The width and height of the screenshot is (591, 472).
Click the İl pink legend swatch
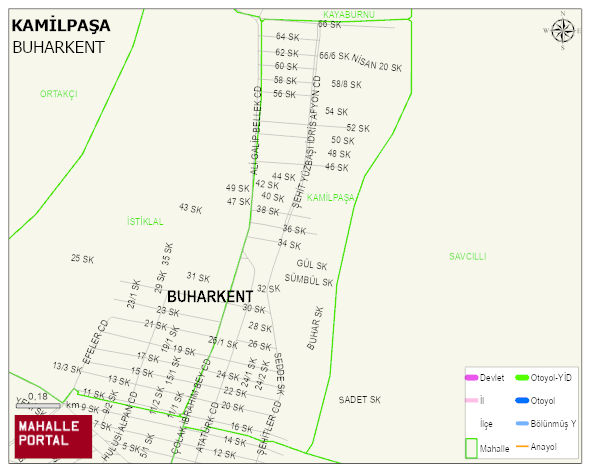point(472,400)
